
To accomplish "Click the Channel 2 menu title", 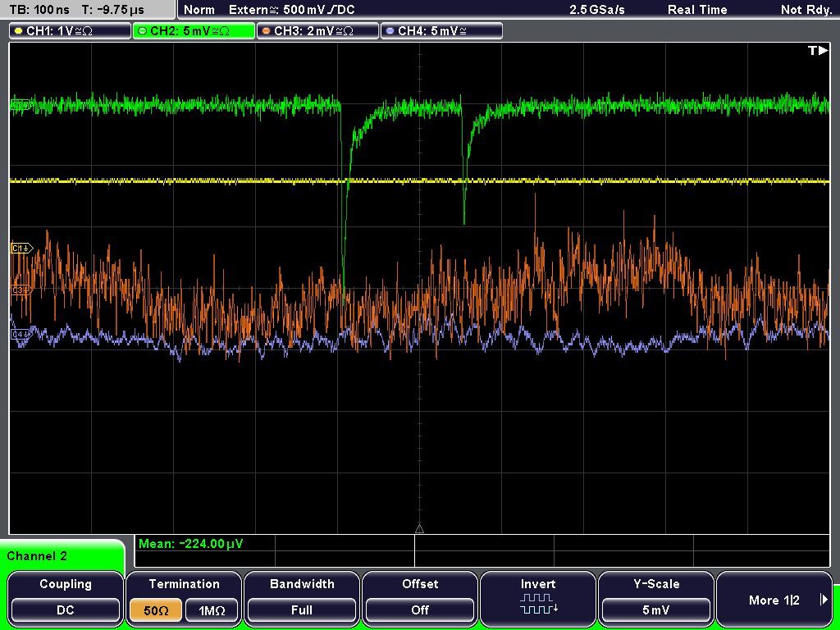I will coord(37,556).
